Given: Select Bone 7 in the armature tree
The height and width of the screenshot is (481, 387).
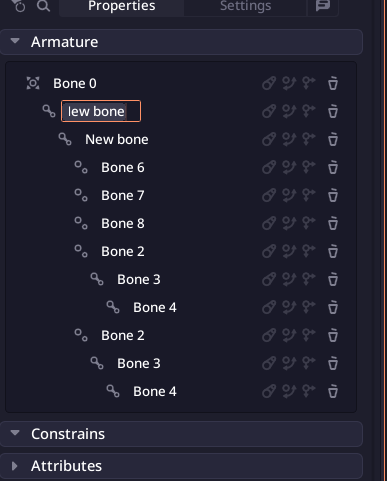Looking at the screenshot, I should coord(123,195).
